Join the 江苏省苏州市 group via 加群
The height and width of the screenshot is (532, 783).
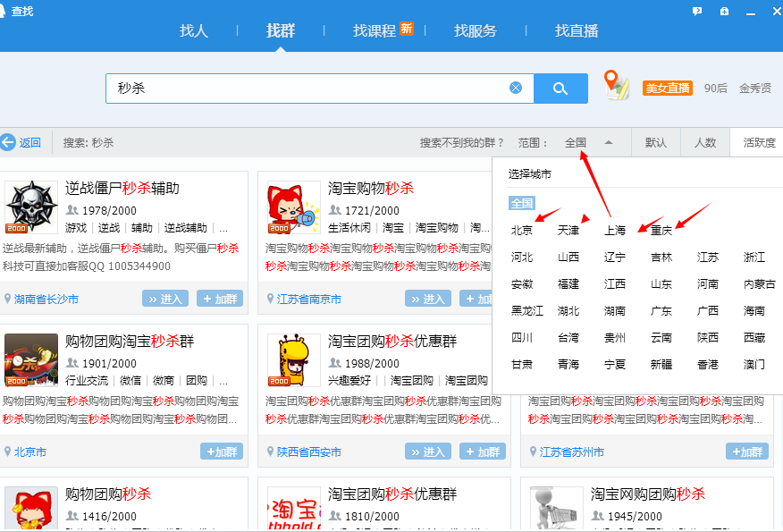click(747, 452)
